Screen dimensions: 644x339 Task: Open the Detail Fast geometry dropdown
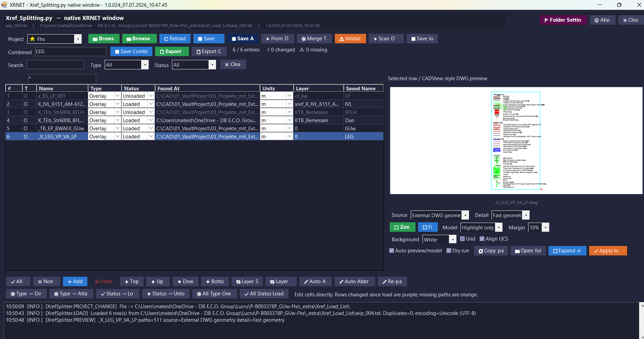pyautogui.click(x=526, y=216)
